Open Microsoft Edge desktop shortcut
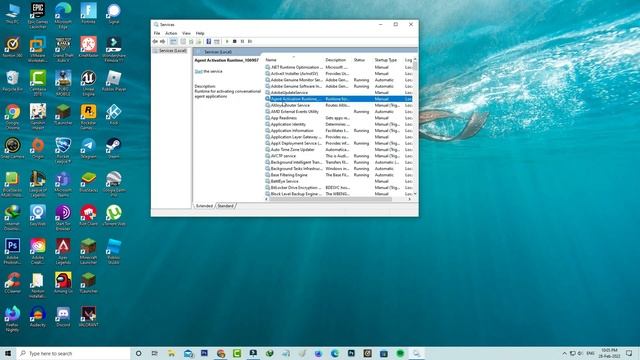Screen dimensions: 640x360 click(x=63, y=16)
